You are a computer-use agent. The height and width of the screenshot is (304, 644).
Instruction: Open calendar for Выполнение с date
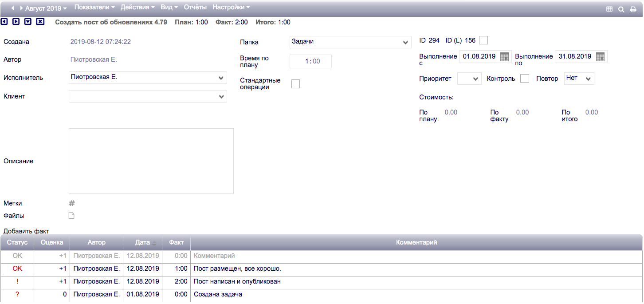point(504,57)
